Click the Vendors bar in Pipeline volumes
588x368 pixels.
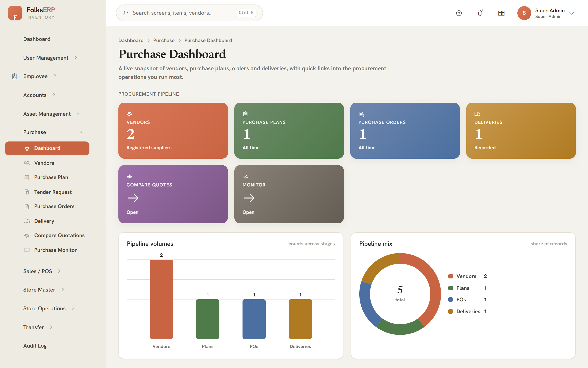pyautogui.click(x=161, y=299)
